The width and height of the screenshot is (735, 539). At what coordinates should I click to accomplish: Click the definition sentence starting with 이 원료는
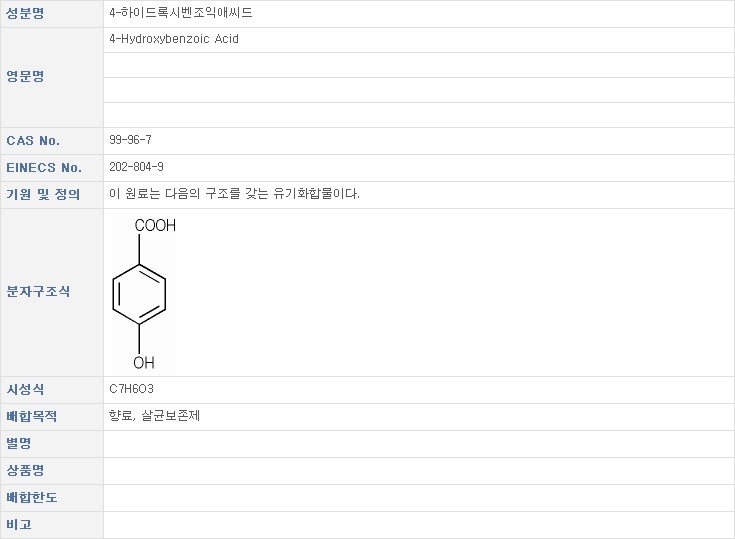[x=234, y=194]
